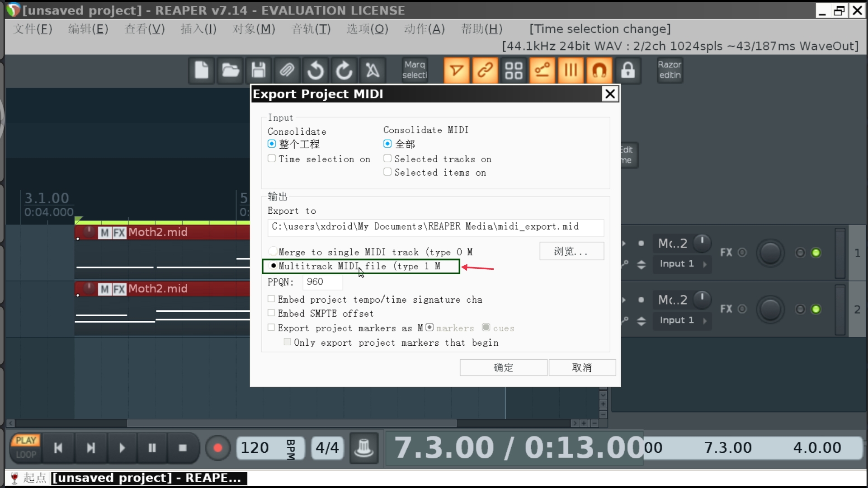Toggle grid lines toolbar icon
The image size is (868, 488).
[x=571, y=70]
